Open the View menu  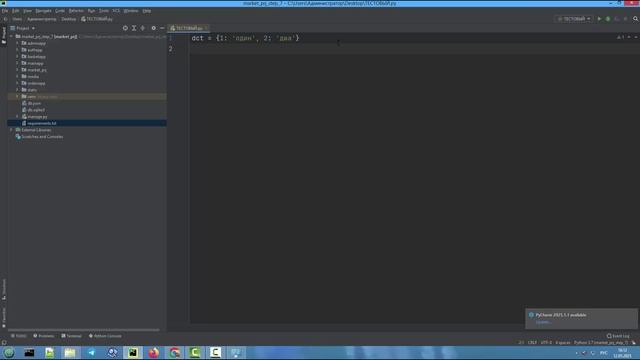tap(27, 11)
